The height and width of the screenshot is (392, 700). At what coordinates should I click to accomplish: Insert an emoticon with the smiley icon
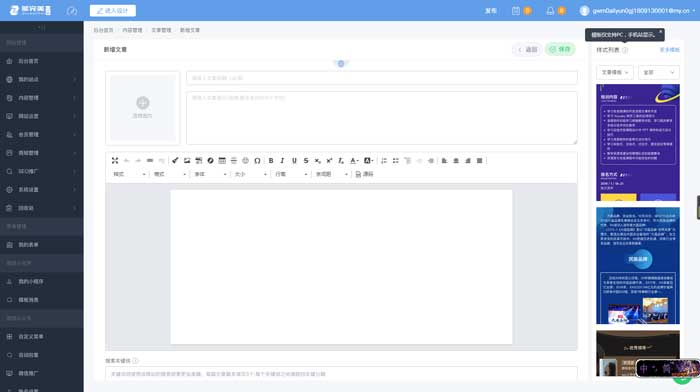[x=245, y=161]
